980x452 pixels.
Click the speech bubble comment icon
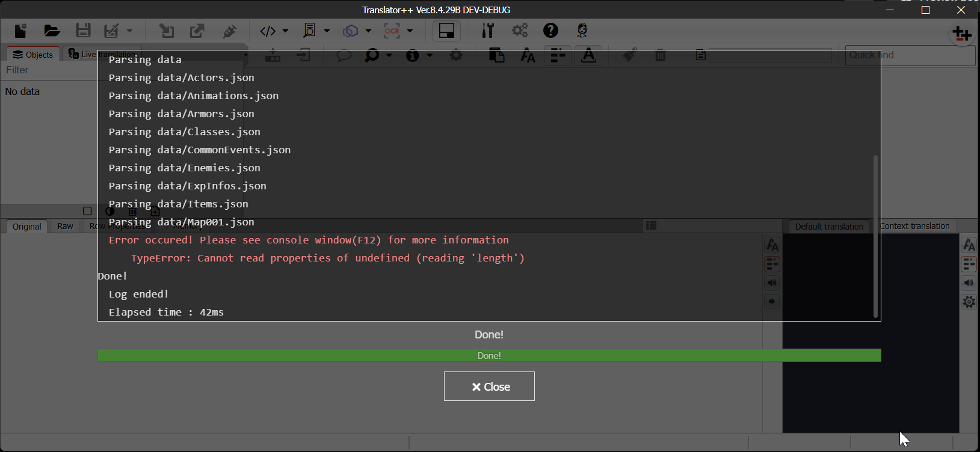click(344, 56)
